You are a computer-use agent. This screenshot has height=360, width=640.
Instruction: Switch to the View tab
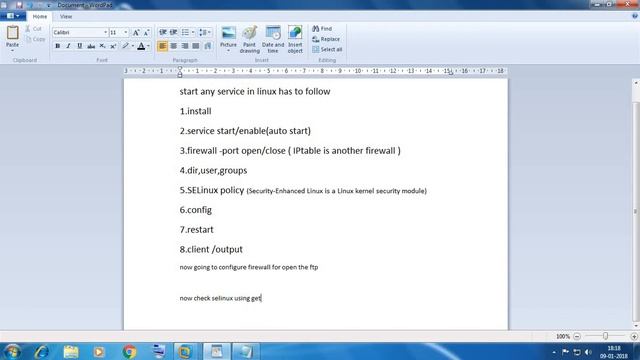click(66, 17)
